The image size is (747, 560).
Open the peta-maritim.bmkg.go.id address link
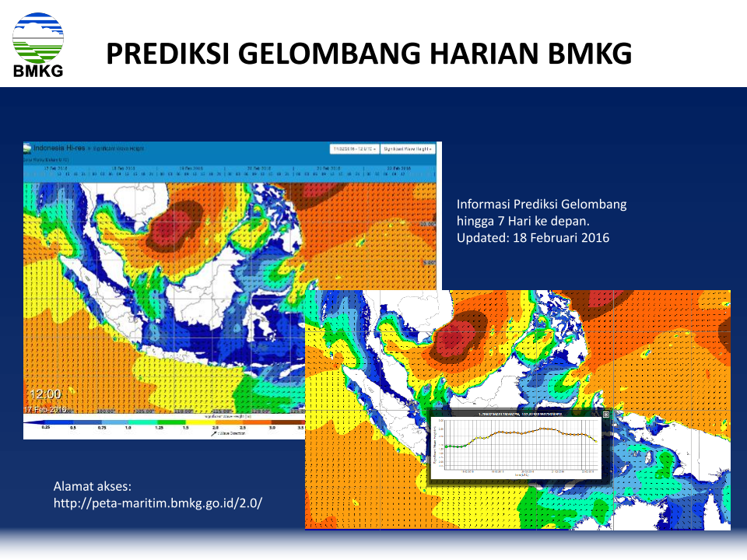[x=158, y=503]
